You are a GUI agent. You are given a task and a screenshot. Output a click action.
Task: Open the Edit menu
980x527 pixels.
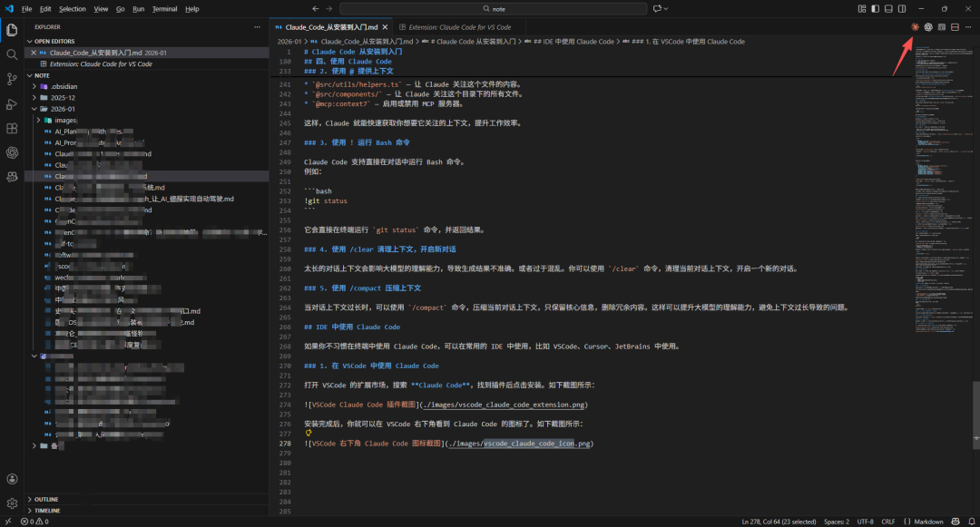point(45,9)
